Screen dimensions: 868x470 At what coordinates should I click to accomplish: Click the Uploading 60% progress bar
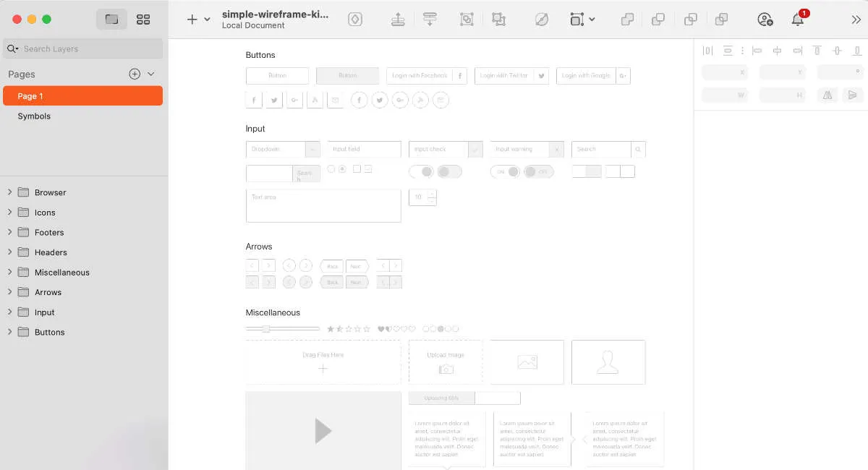click(464, 398)
